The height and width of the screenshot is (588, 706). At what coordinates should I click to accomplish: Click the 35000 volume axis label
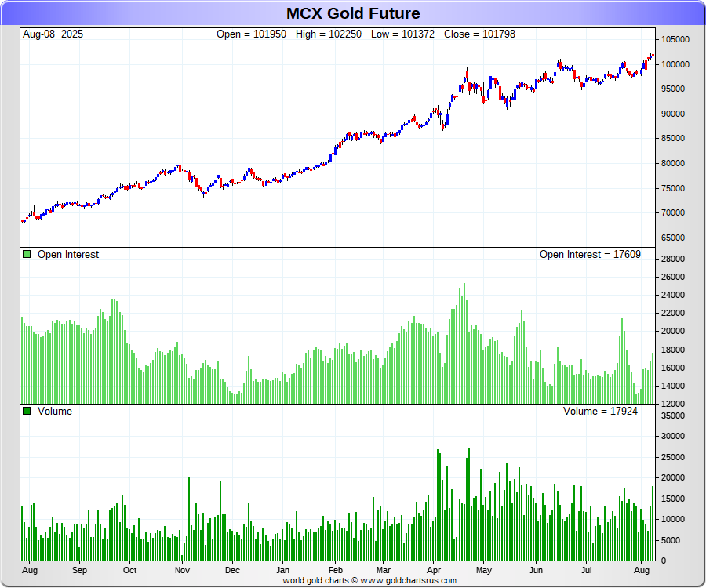click(x=673, y=416)
